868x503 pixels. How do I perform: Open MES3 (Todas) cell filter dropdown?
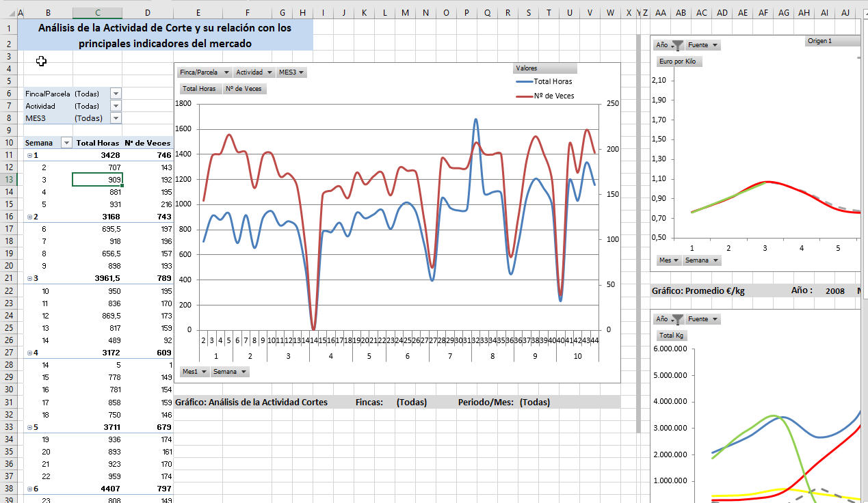pyautogui.click(x=116, y=118)
